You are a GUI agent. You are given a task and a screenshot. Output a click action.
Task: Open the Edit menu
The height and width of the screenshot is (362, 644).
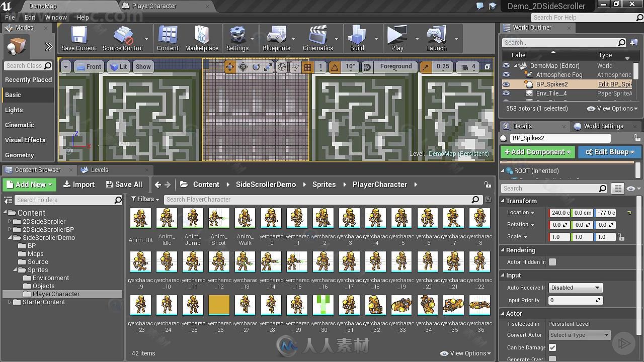click(30, 17)
